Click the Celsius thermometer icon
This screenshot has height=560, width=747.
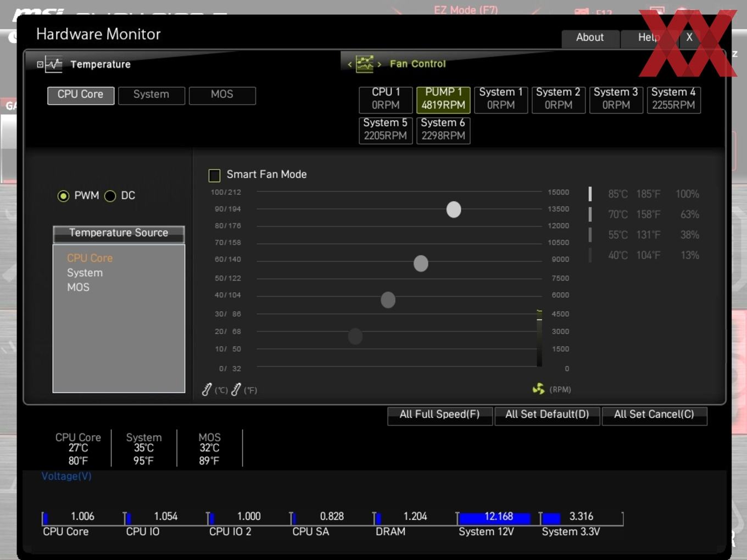(207, 389)
